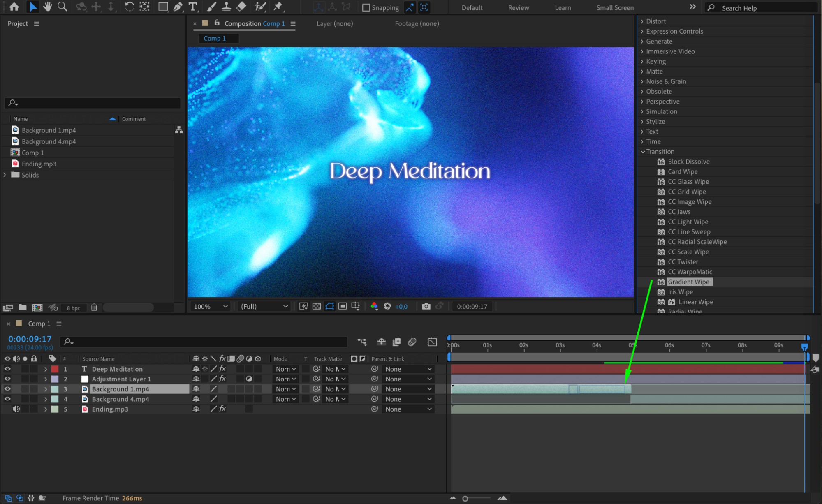The height and width of the screenshot is (504, 822).
Task: Hide the Deep Meditation text layer
Action: 7,369
